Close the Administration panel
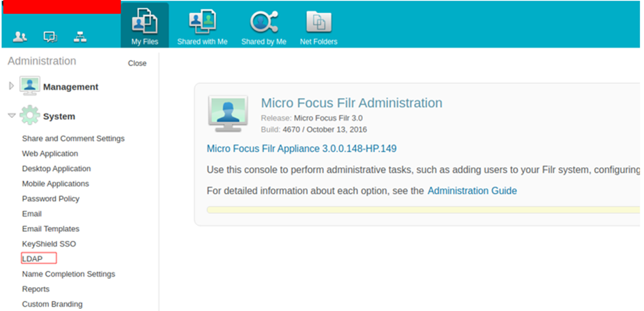This screenshot has width=644, height=311. (137, 63)
